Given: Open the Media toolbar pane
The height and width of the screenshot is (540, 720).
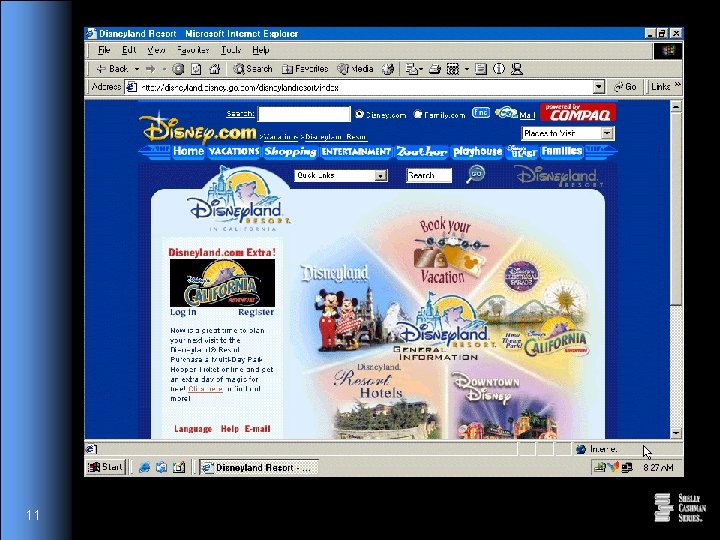Looking at the screenshot, I should [x=355, y=69].
